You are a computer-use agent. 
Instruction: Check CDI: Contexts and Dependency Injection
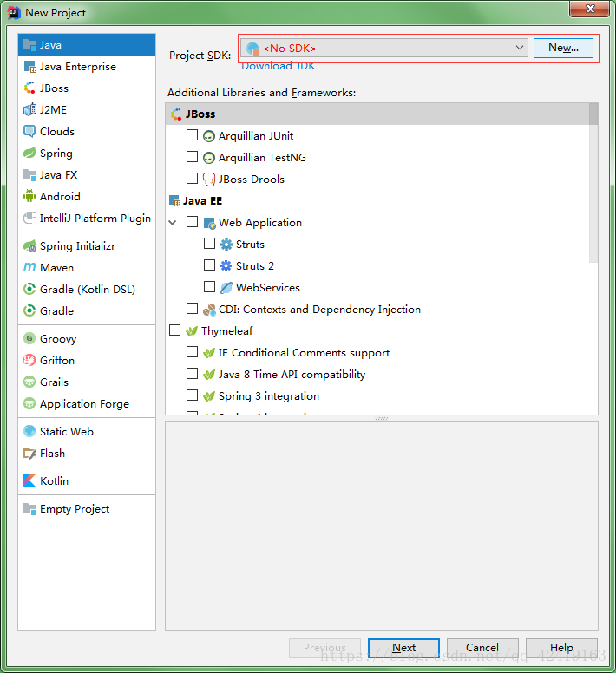[192, 309]
